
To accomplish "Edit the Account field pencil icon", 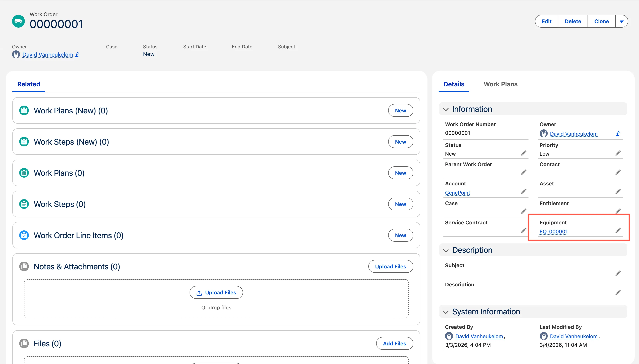I will [523, 192].
